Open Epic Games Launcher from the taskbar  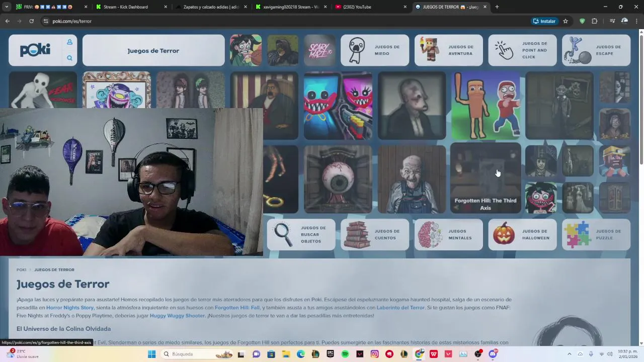330,354
